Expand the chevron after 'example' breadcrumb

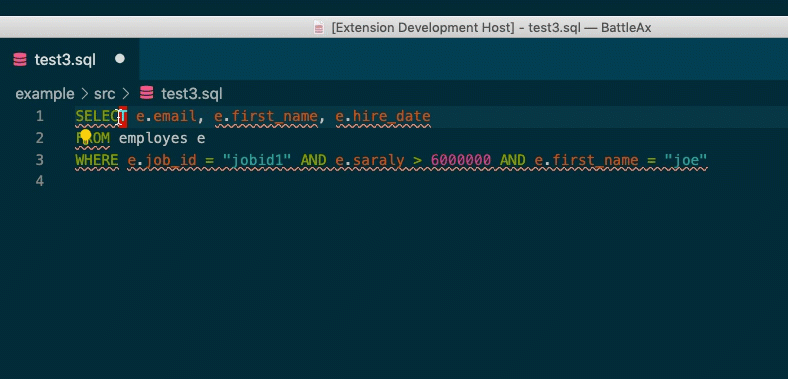(84, 93)
